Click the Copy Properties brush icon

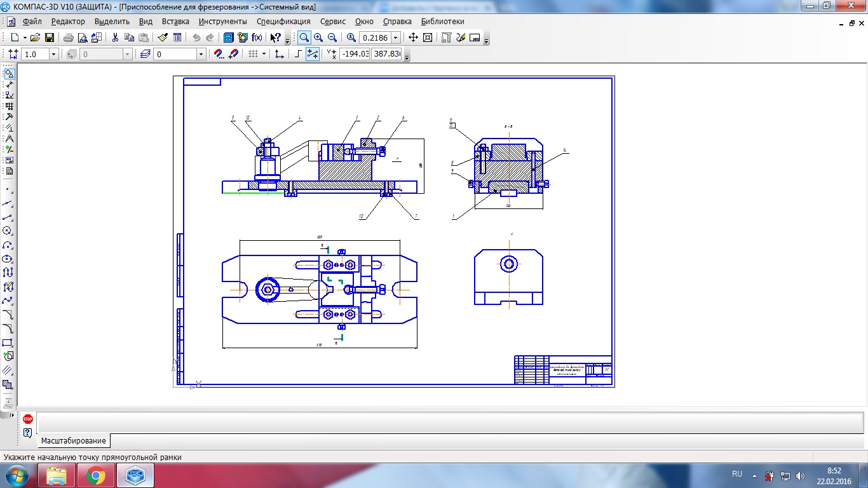pyautogui.click(x=163, y=37)
